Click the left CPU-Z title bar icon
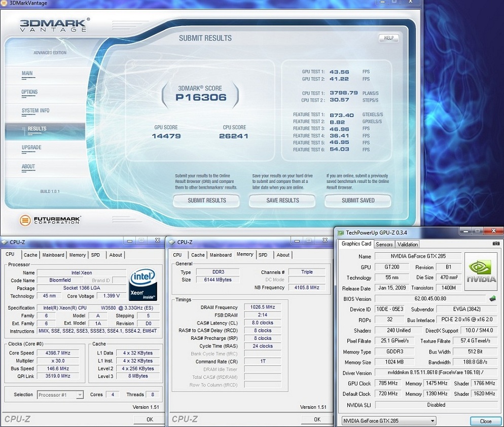 (x=5, y=242)
